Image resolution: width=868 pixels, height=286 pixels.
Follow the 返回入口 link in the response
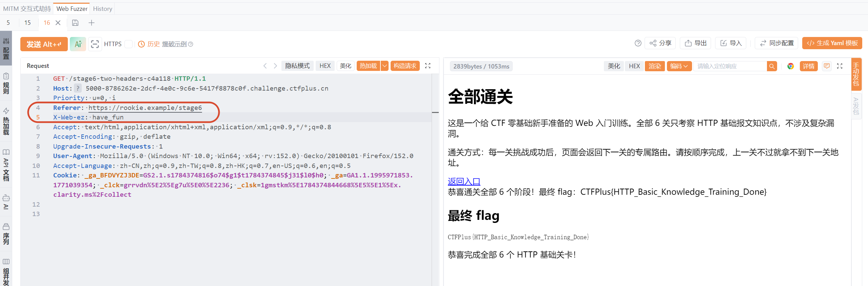click(x=464, y=182)
